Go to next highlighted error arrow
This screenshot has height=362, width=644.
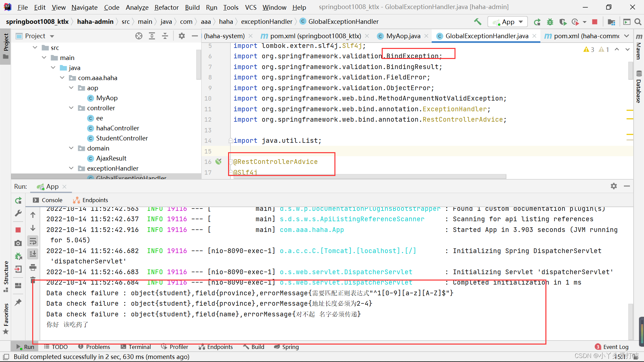[x=628, y=49]
